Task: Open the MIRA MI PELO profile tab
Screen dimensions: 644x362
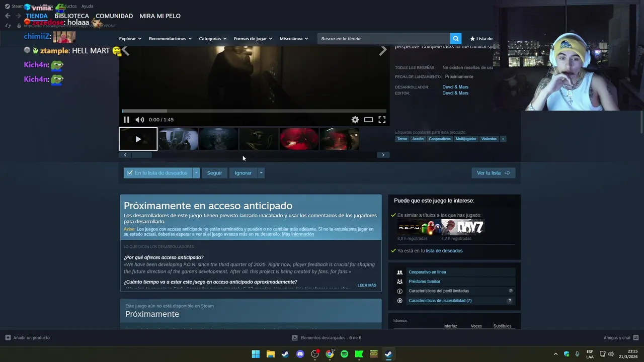Action: [x=160, y=16]
